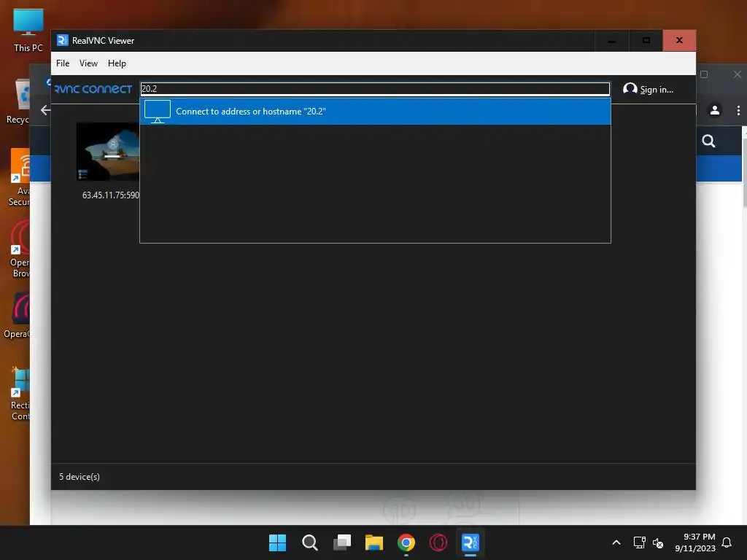Open the Windows Start menu
Viewport: 747px width, 560px height.
pyautogui.click(x=277, y=542)
